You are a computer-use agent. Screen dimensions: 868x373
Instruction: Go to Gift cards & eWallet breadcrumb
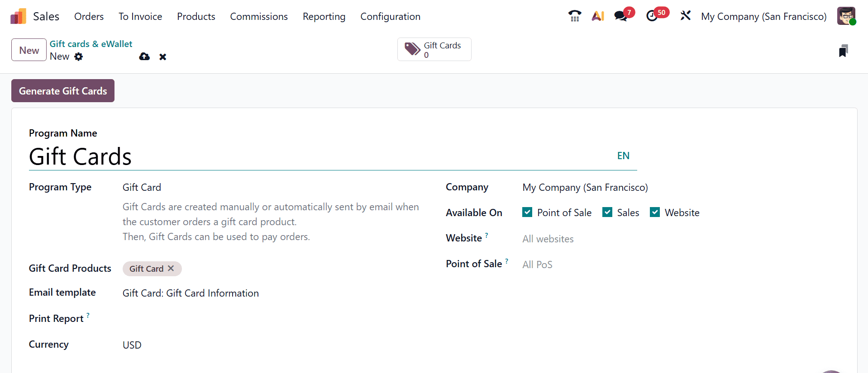click(x=91, y=44)
